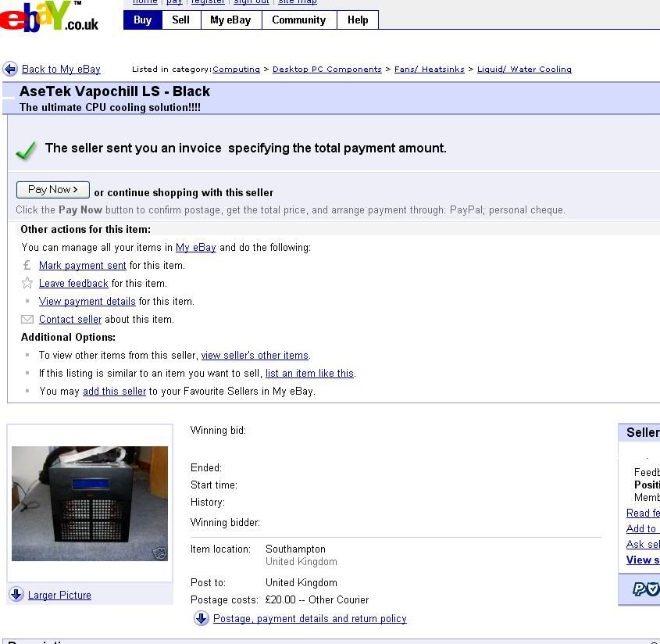
Task: Click the eBay.co.uk logo
Action: [49, 17]
